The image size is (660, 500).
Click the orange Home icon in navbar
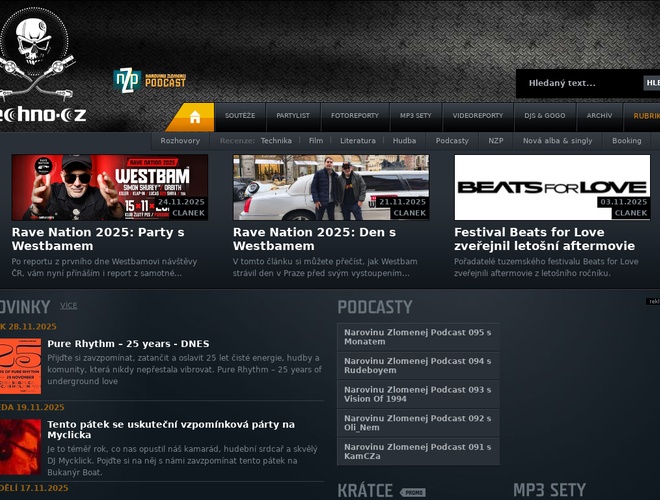(194, 117)
